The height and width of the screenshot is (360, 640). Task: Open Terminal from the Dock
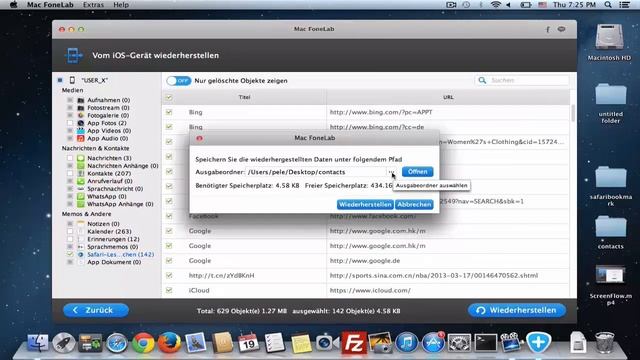tap(485, 342)
